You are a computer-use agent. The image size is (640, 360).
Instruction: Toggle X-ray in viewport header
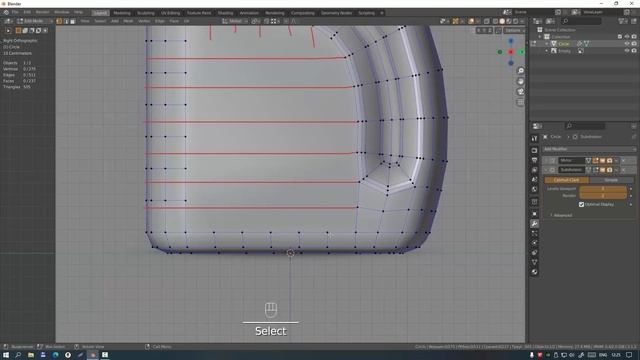coord(487,21)
